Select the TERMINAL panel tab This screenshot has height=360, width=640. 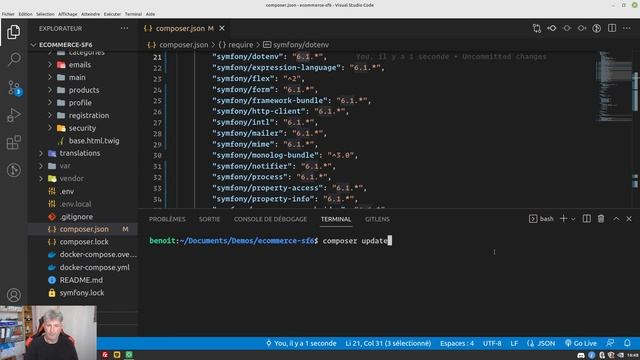[x=336, y=219]
